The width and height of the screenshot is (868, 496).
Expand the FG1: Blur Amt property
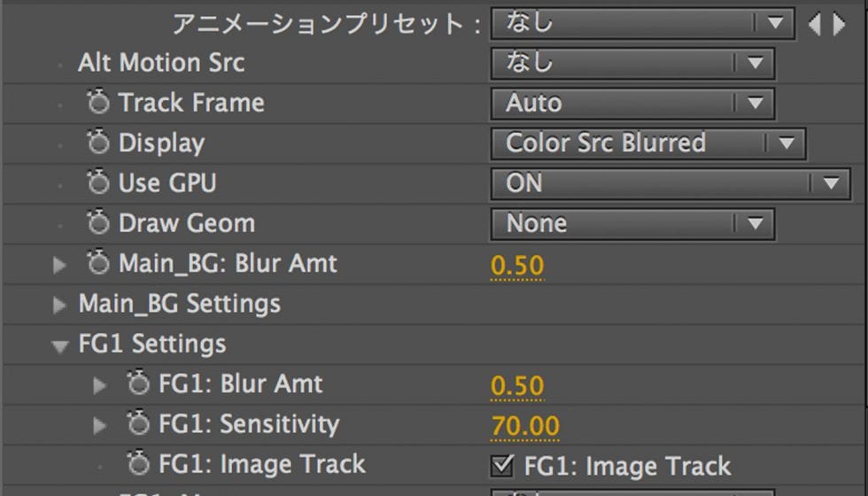(99, 385)
